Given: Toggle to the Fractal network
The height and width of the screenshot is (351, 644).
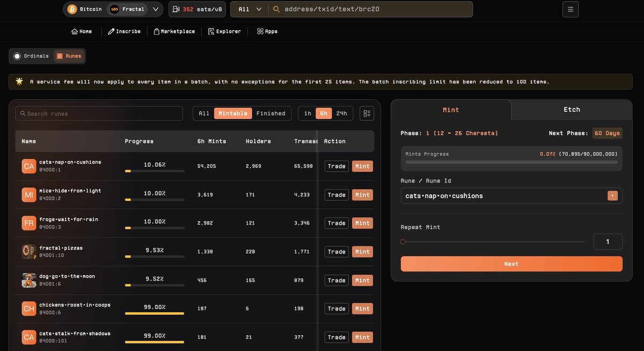Looking at the screenshot, I should (x=128, y=9).
